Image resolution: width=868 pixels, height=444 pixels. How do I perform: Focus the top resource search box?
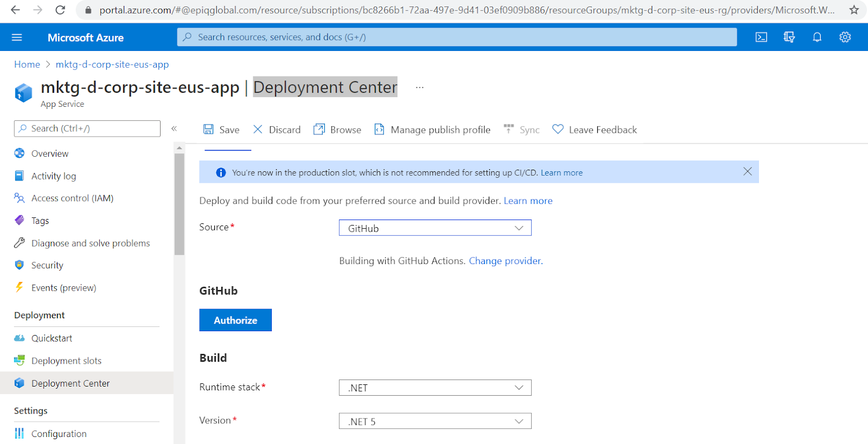point(457,37)
